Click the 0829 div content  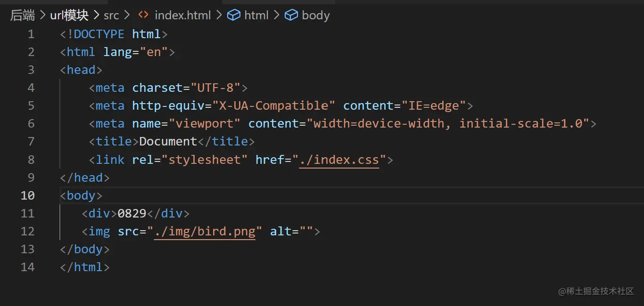(x=132, y=213)
